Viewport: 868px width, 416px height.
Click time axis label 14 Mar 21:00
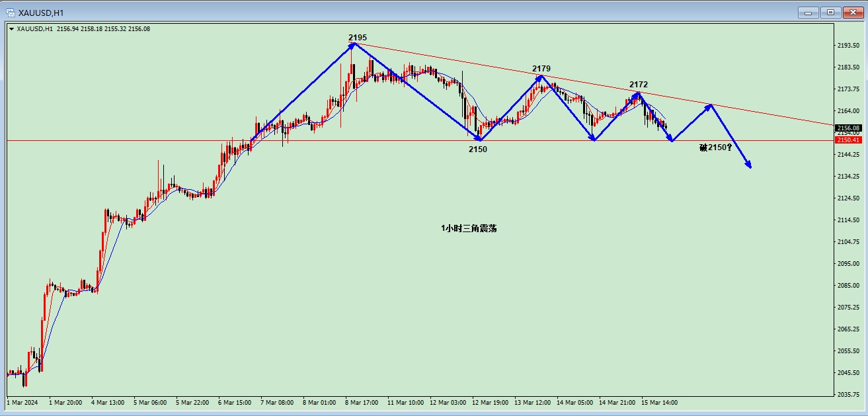[618, 402]
